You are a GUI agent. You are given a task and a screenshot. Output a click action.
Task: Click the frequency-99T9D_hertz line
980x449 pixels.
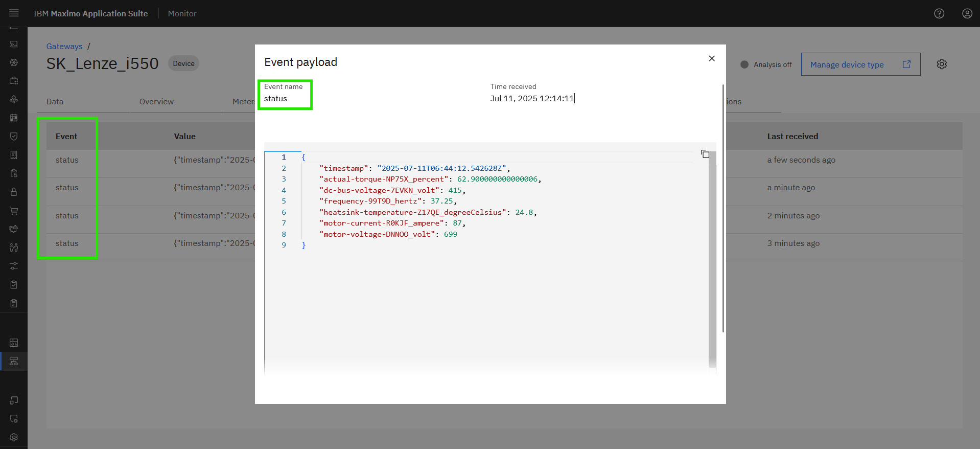(x=388, y=201)
